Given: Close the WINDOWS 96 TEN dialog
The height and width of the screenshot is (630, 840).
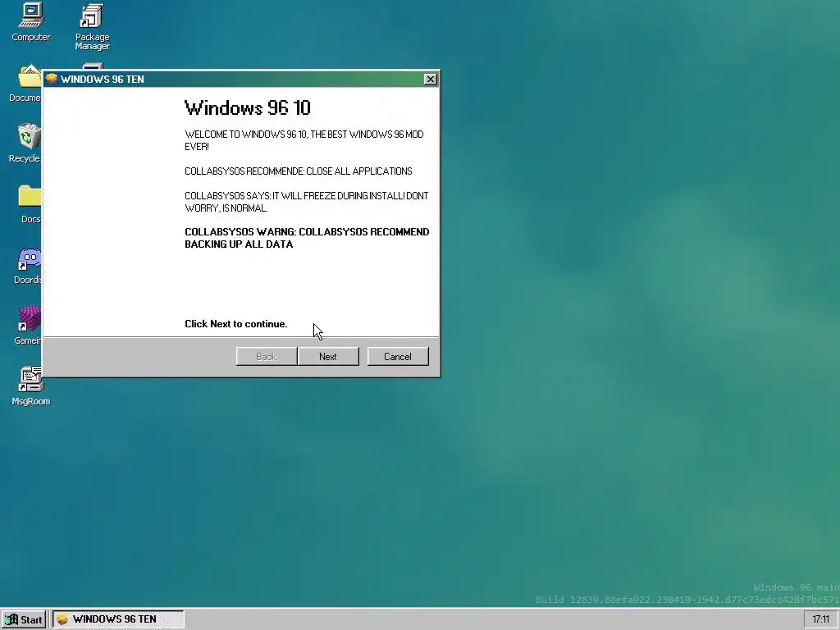Looking at the screenshot, I should pyautogui.click(x=430, y=80).
